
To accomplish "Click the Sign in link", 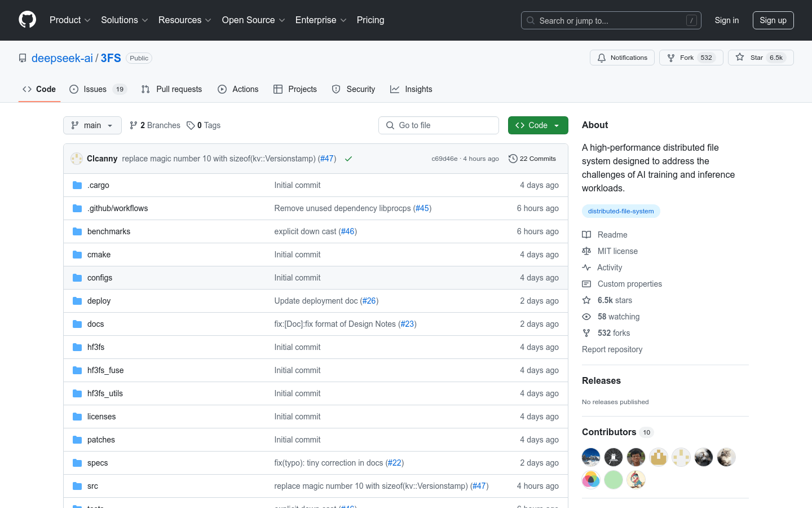I will (727, 20).
